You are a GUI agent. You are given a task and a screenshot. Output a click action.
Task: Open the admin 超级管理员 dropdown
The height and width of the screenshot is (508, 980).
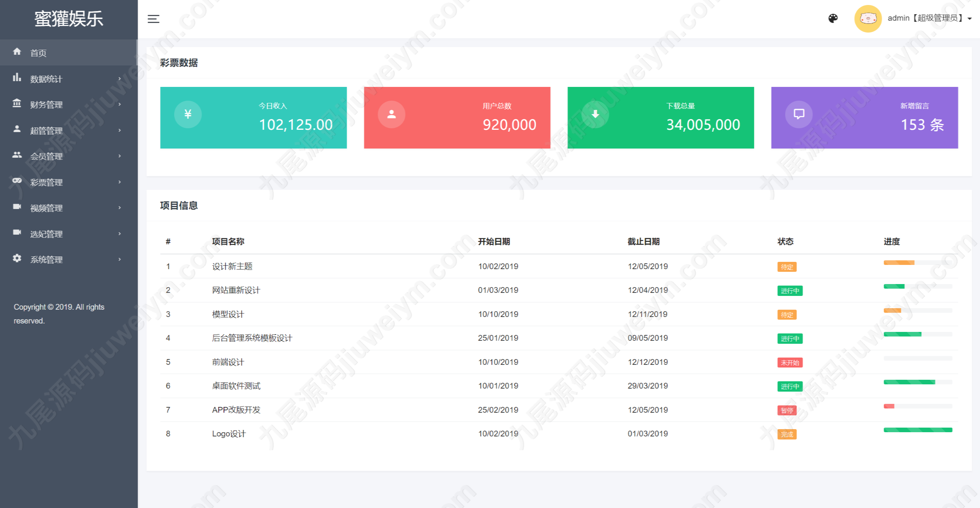929,18
